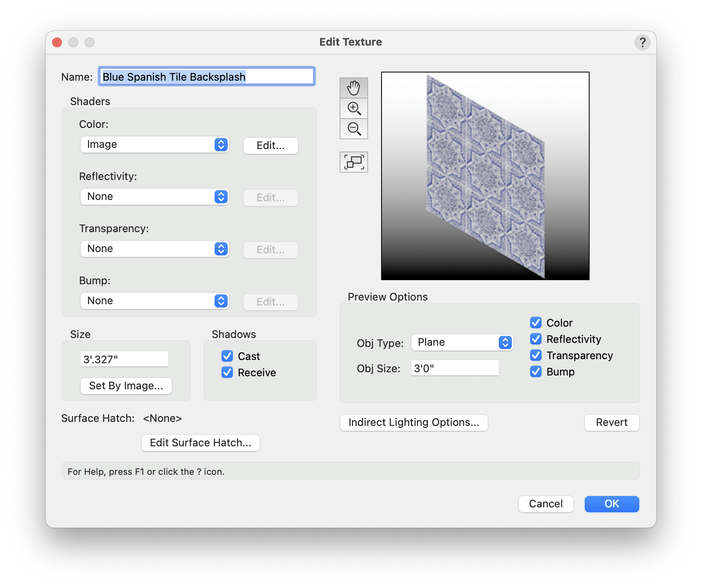The height and width of the screenshot is (588, 702).
Task: Open the Color shader dropdown set to Image
Action: (155, 145)
